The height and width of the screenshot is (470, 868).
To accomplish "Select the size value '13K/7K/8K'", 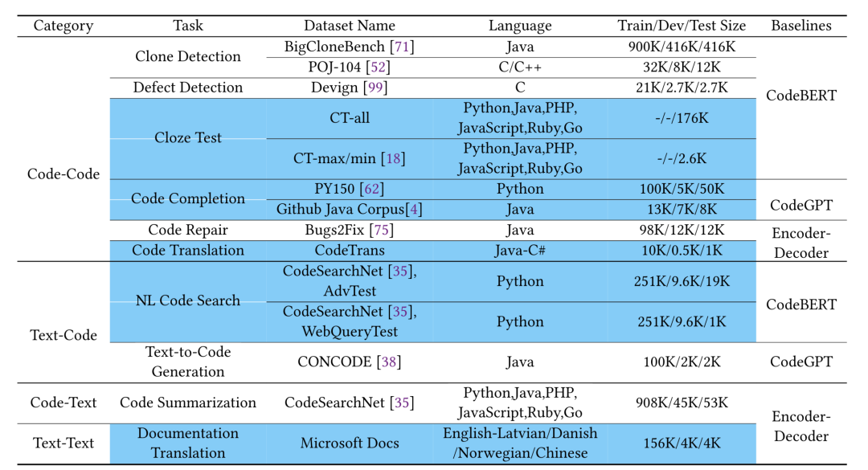I will [x=682, y=209].
